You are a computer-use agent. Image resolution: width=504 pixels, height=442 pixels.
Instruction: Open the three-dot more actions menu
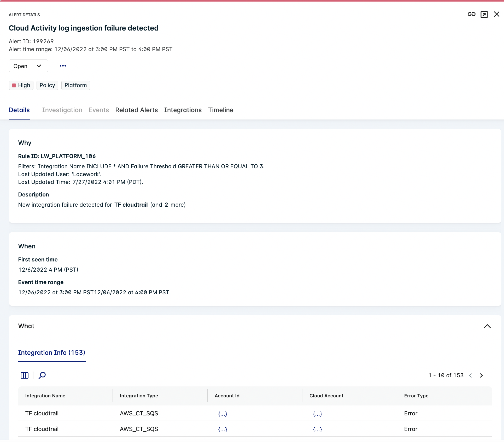62,66
